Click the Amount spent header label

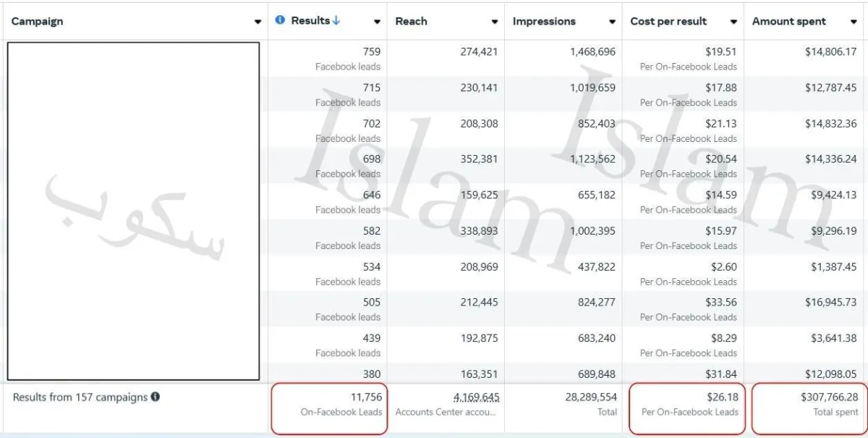tap(789, 22)
